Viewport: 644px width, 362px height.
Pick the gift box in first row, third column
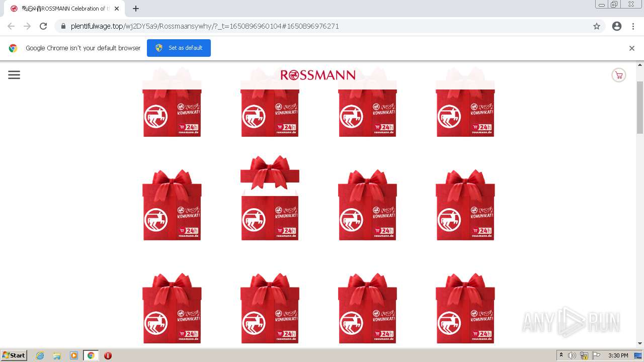click(x=367, y=103)
